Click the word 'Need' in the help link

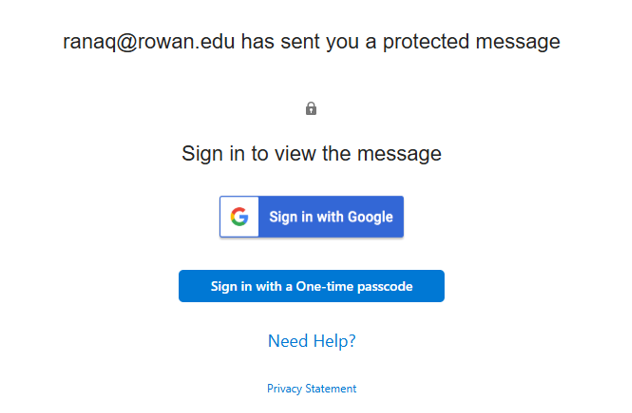pos(287,341)
